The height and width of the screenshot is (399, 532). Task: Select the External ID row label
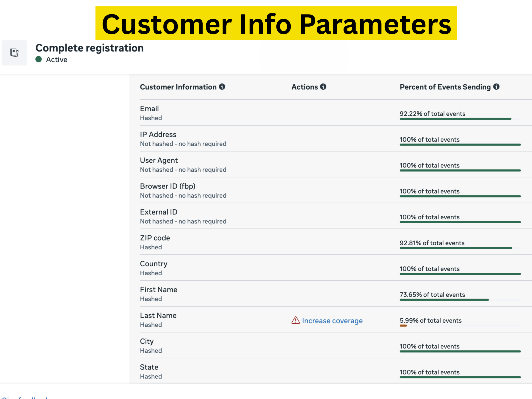coord(159,212)
